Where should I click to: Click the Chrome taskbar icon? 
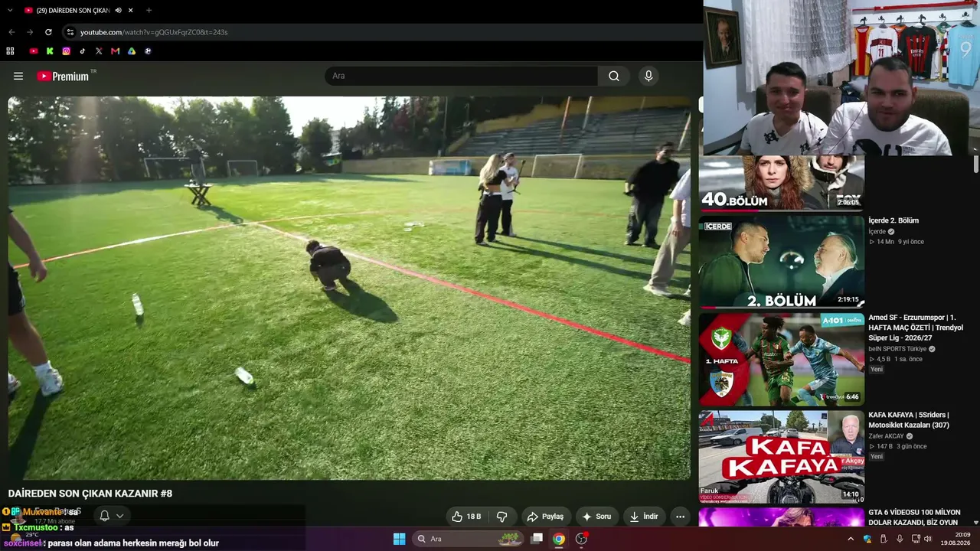pos(559,539)
